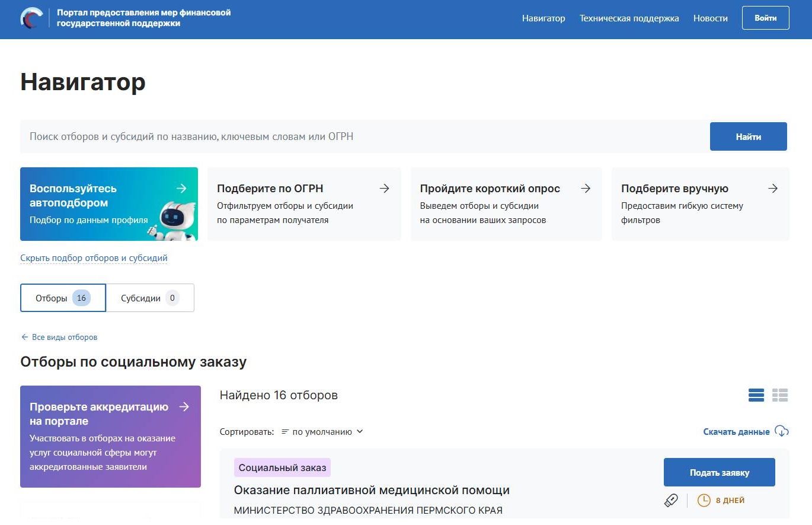This screenshot has height=525, width=812.
Task: Expand the sorting dropdown 'по умолчанию'
Action: [x=322, y=432]
